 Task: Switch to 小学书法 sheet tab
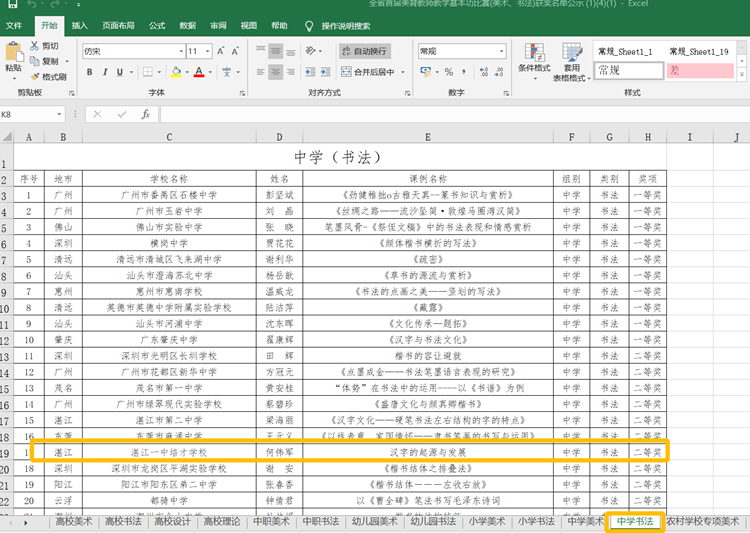point(536,522)
